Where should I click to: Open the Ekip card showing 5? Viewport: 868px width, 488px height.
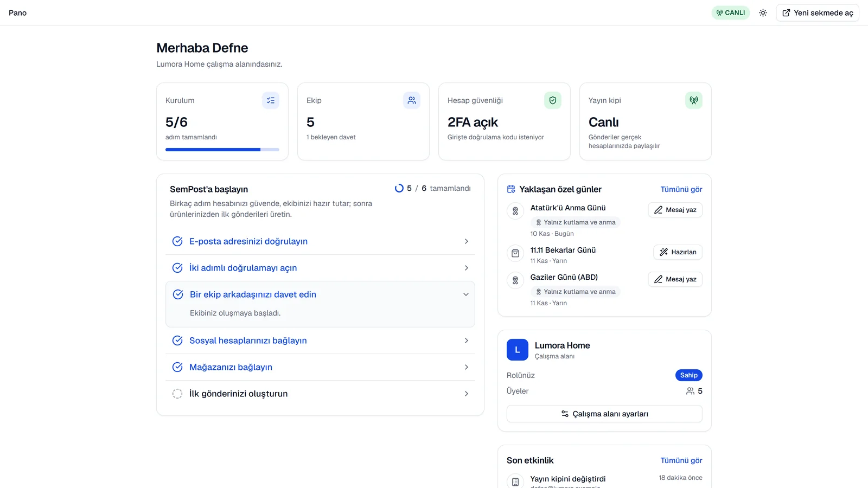(x=363, y=121)
